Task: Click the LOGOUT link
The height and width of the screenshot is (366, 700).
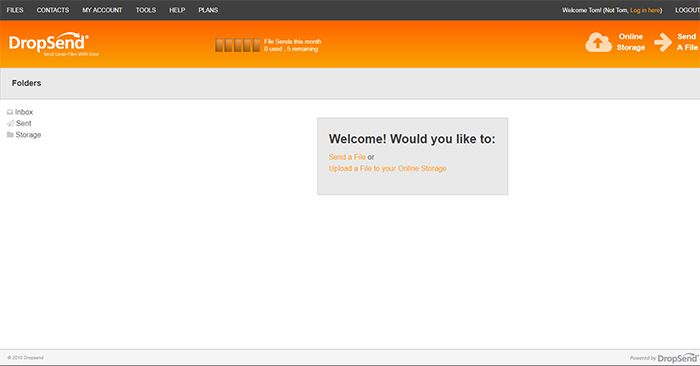Action: point(687,10)
